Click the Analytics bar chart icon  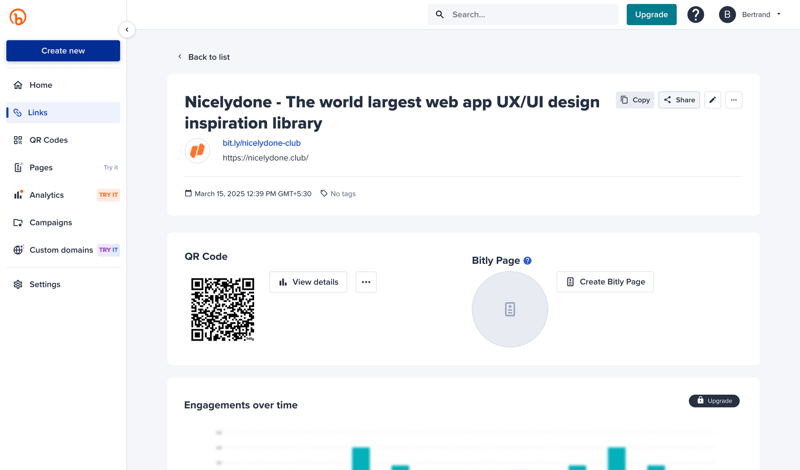coord(18,194)
